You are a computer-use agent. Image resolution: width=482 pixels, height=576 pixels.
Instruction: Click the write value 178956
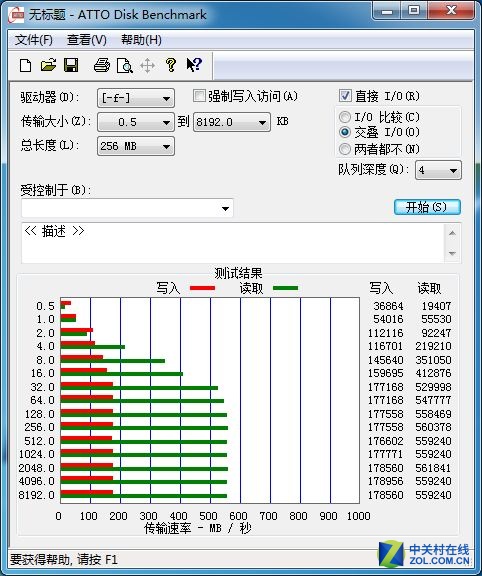pos(385,481)
